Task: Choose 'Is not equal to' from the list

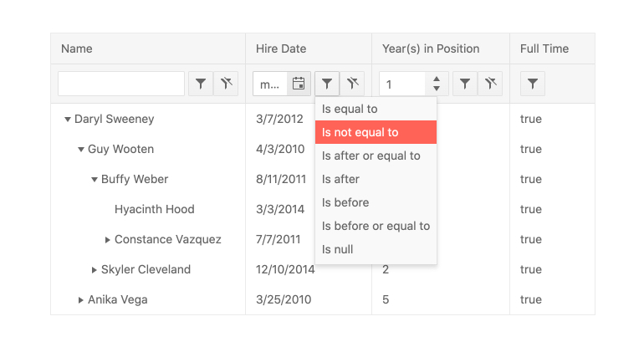Action: 360,132
